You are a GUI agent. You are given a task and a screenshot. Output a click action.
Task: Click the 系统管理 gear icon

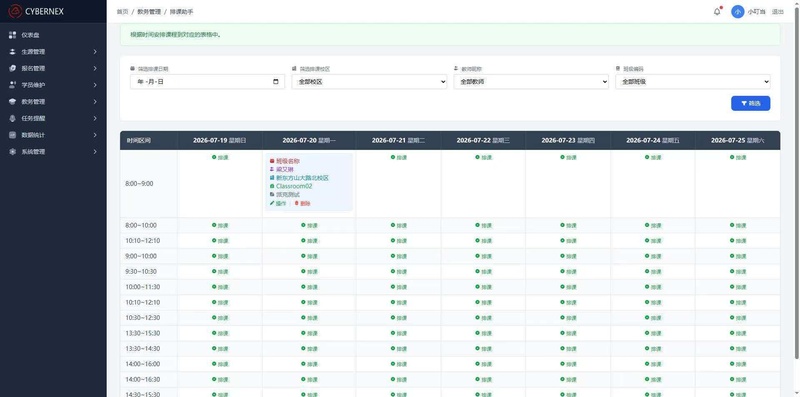(13, 152)
